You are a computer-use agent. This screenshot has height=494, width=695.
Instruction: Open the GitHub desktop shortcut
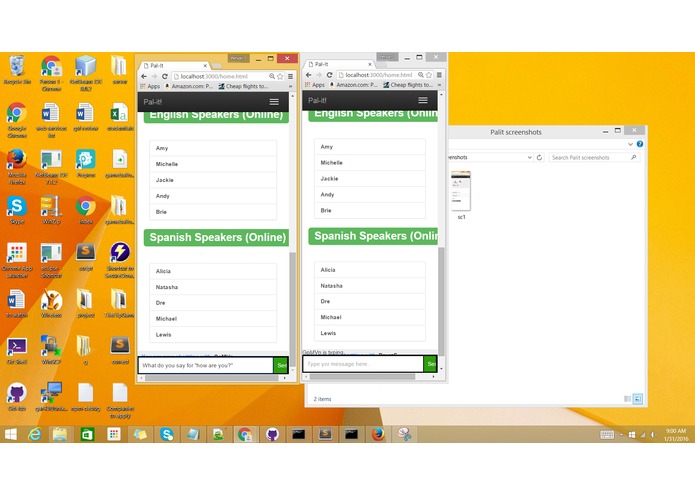coord(17,397)
